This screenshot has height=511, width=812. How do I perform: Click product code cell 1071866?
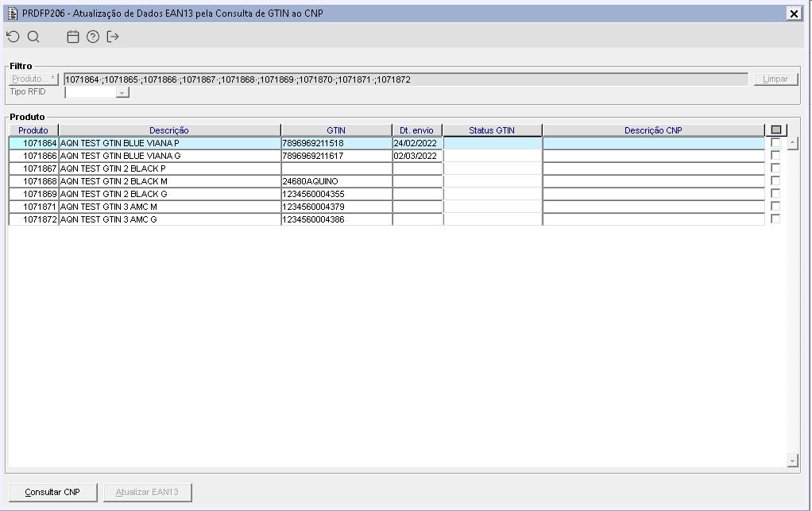[33, 156]
